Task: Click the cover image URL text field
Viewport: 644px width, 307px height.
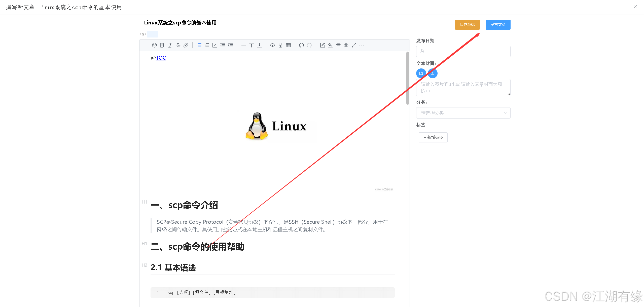Action: pyautogui.click(x=463, y=87)
